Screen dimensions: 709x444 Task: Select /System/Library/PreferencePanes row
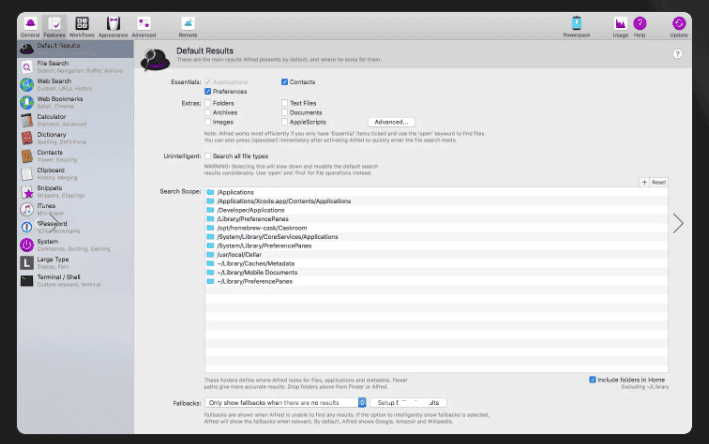click(436, 246)
